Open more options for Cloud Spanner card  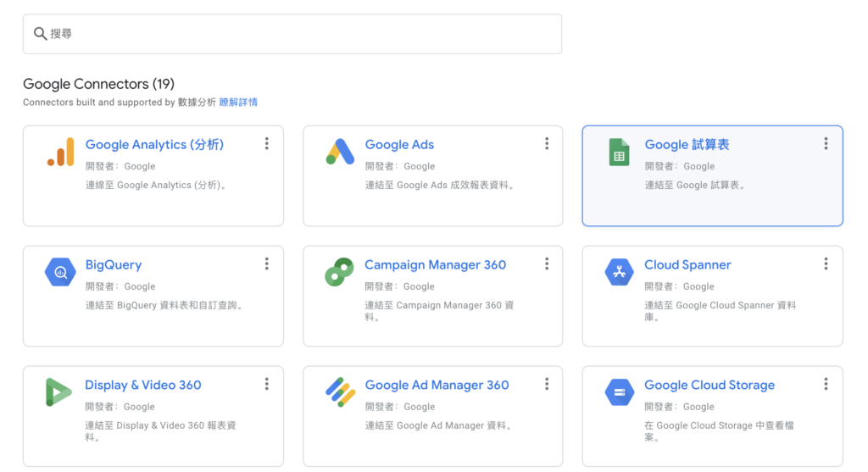click(x=826, y=264)
